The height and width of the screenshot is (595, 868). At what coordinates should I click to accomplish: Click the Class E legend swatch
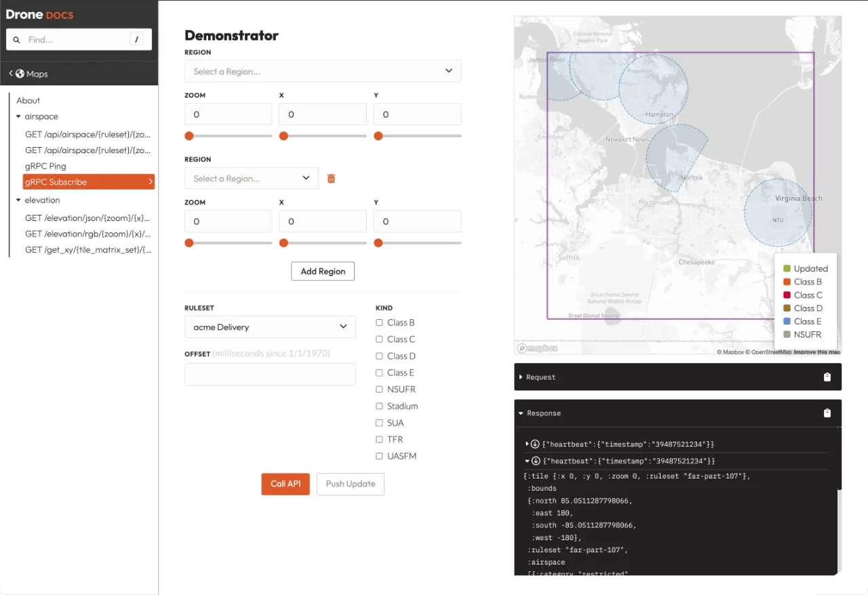[787, 321]
